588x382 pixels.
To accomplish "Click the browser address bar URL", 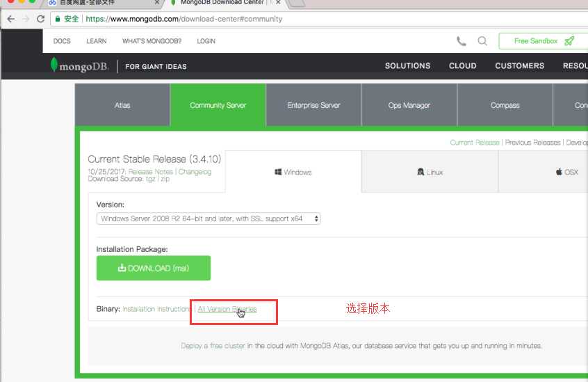I will tap(183, 19).
